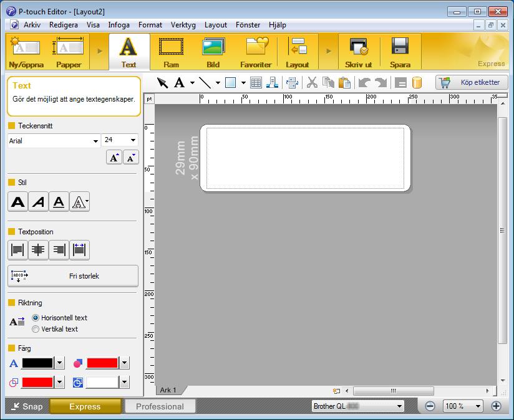Select Horisontell text radio button
This screenshot has height=420, width=514.
(x=36, y=318)
